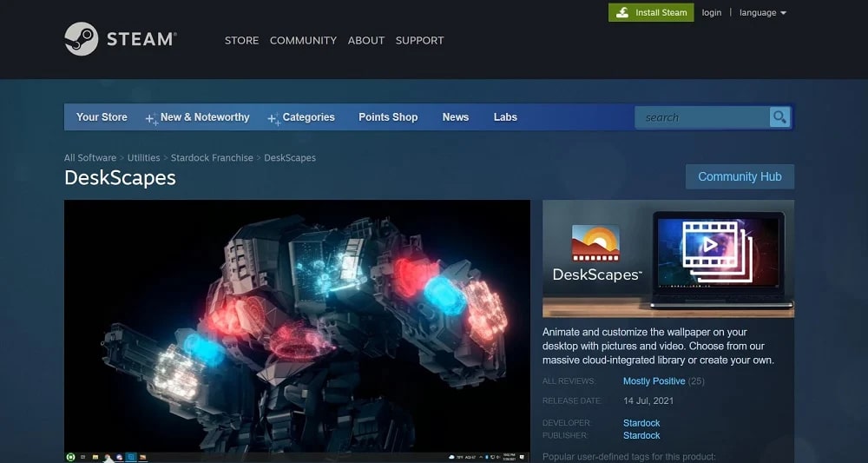Click the Steam logo
This screenshot has width=868, height=463.
120,39
